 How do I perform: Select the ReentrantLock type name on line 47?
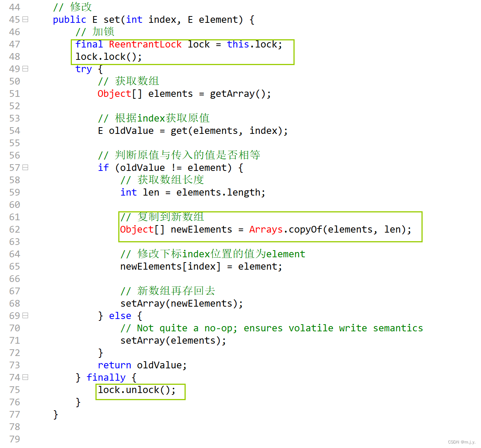point(145,44)
